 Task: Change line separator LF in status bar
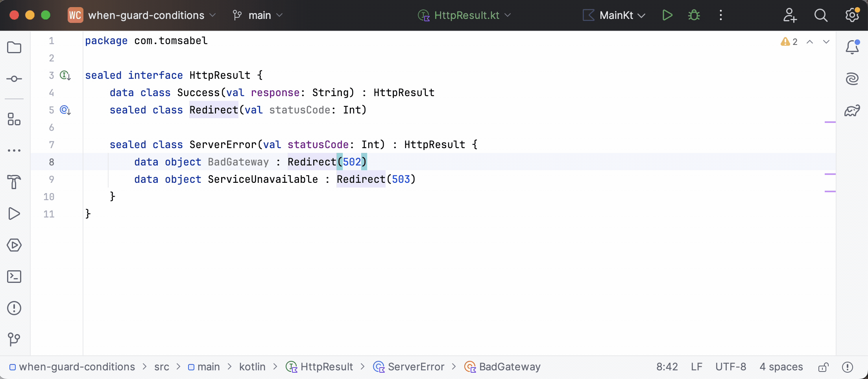[696, 367]
